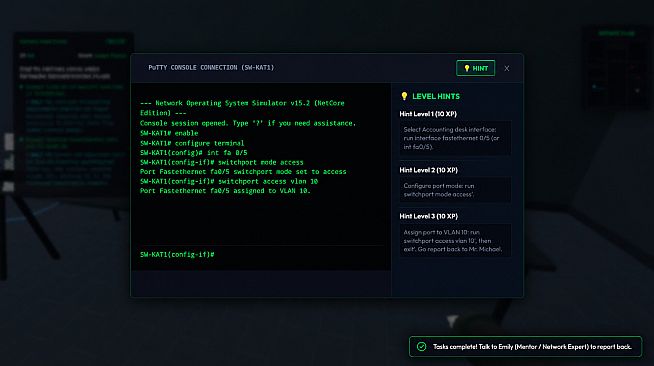Click the 'switchport mode access' command line

click(x=222, y=162)
